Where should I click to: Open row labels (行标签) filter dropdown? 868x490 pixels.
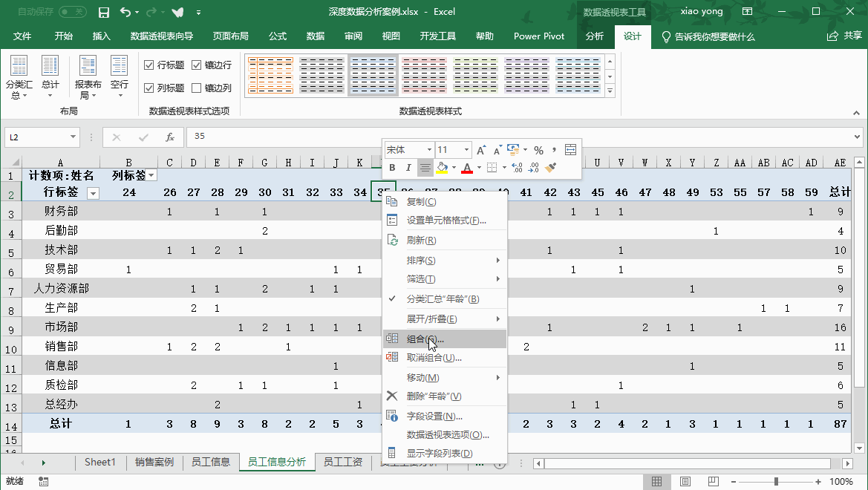94,193
